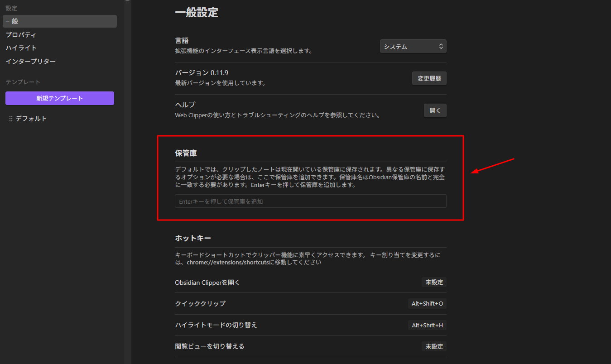Click the 開く help button
611x364 pixels.
[x=435, y=110]
